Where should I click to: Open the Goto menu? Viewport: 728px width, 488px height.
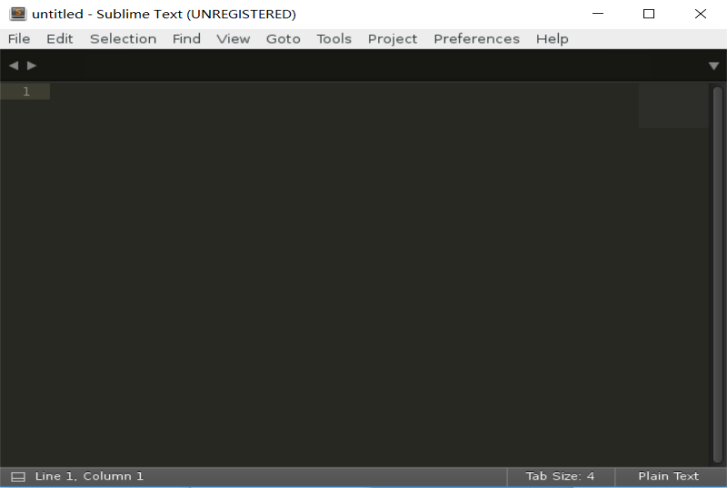(283, 39)
